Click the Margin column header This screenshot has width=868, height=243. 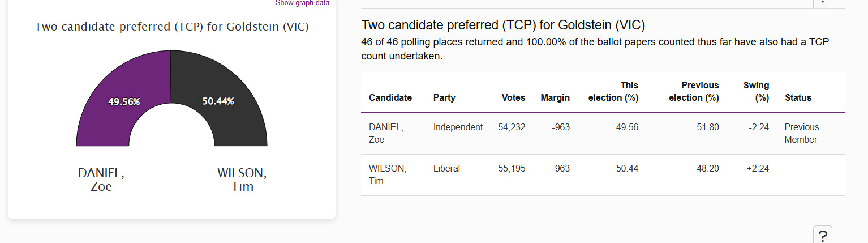[x=555, y=97]
